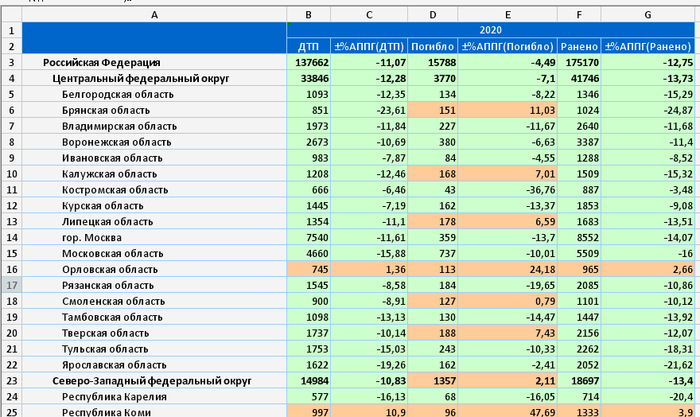The width and height of the screenshot is (700, 417).
Task: Select orange cell with value 47,69
Action: pos(507,412)
